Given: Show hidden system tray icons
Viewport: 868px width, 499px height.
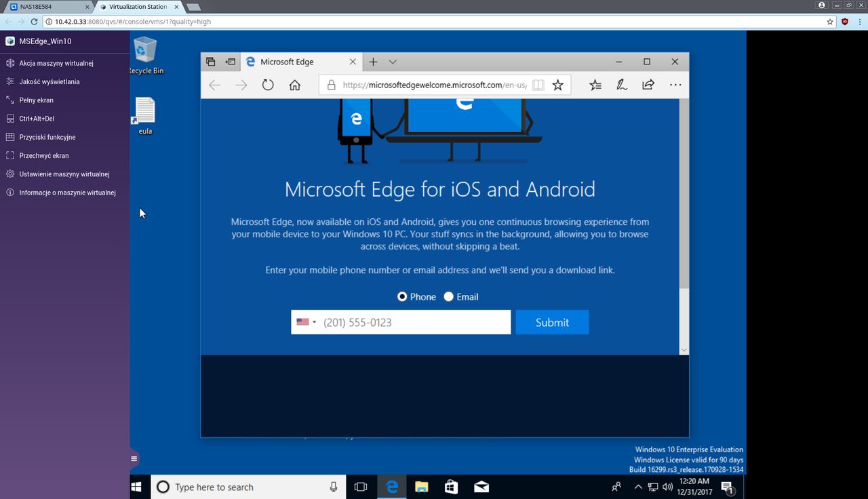Looking at the screenshot, I should (x=638, y=487).
